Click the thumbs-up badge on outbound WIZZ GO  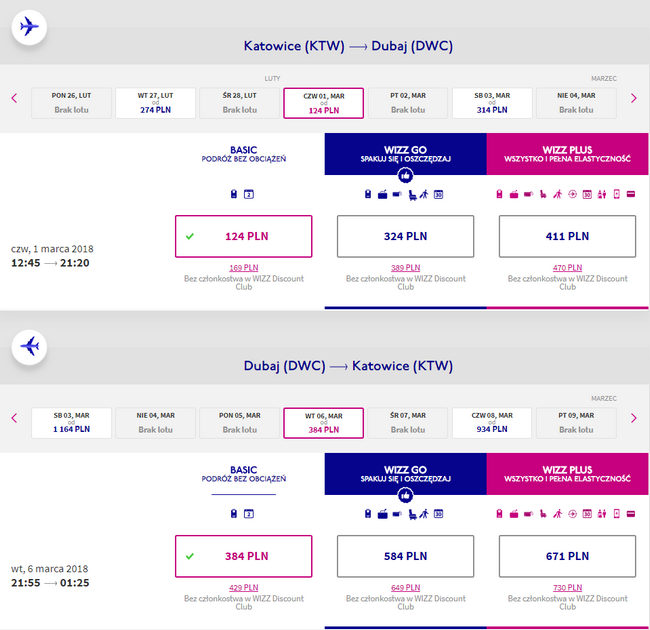pos(405,175)
